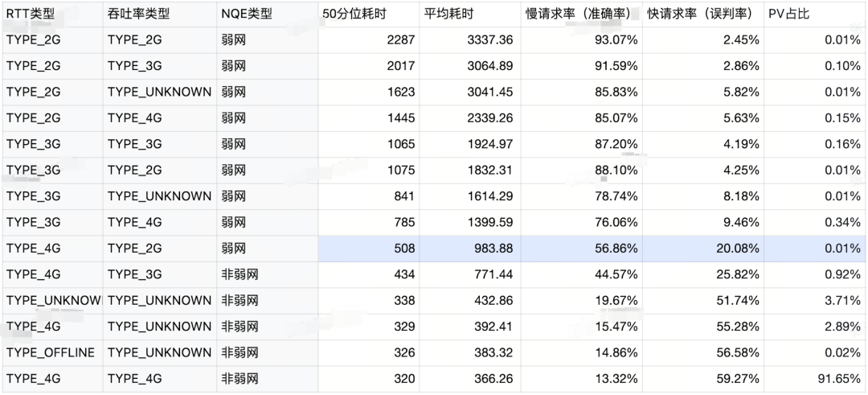
Task: Select the 平均耗时 column header
Action: click(x=470, y=14)
